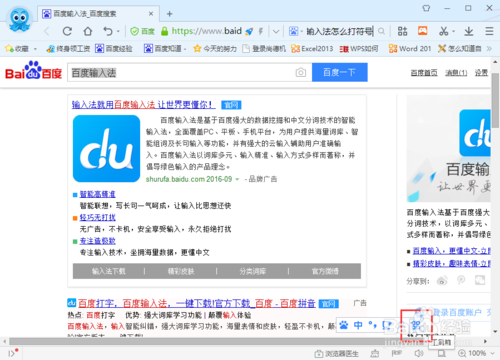Screen dimensions: 500x360
Task: Open the dropdown beside the undo arrow
Action: [118, 32]
